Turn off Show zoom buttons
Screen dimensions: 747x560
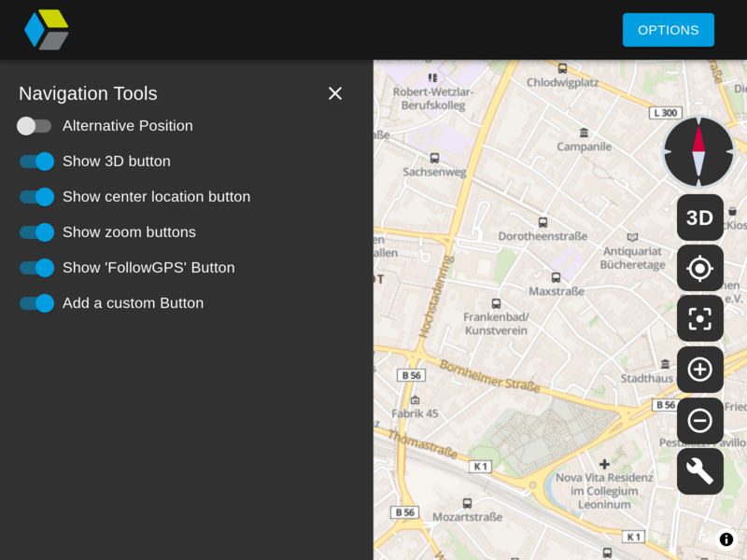tap(35, 232)
